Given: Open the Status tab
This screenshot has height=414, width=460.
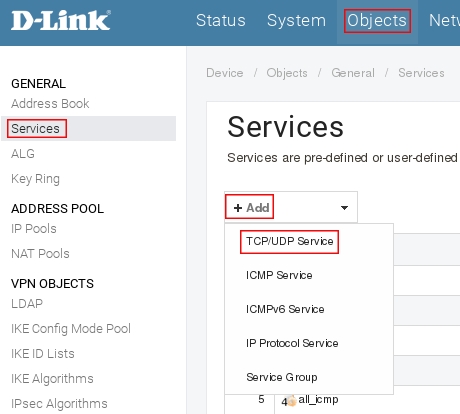Looking at the screenshot, I should point(221,21).
